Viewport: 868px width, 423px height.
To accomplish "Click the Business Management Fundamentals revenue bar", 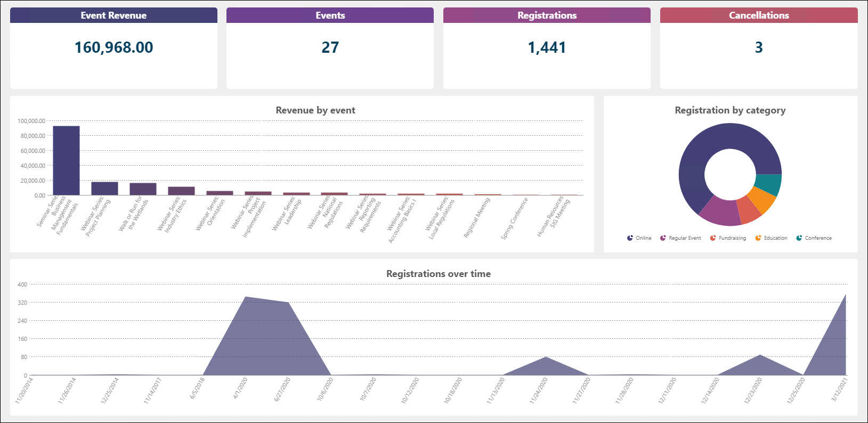I will [x=66, y=160].
